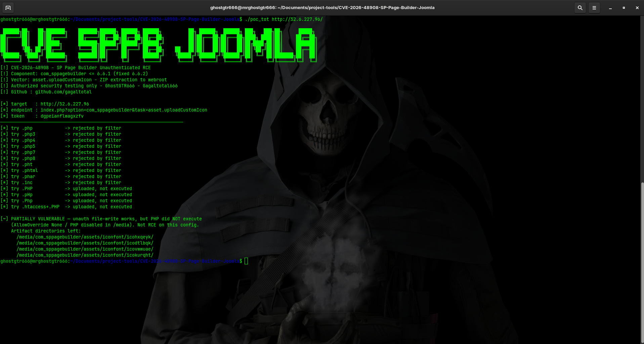Minimize the terminal window
644x344 pixels.
(x=610, y=8)
